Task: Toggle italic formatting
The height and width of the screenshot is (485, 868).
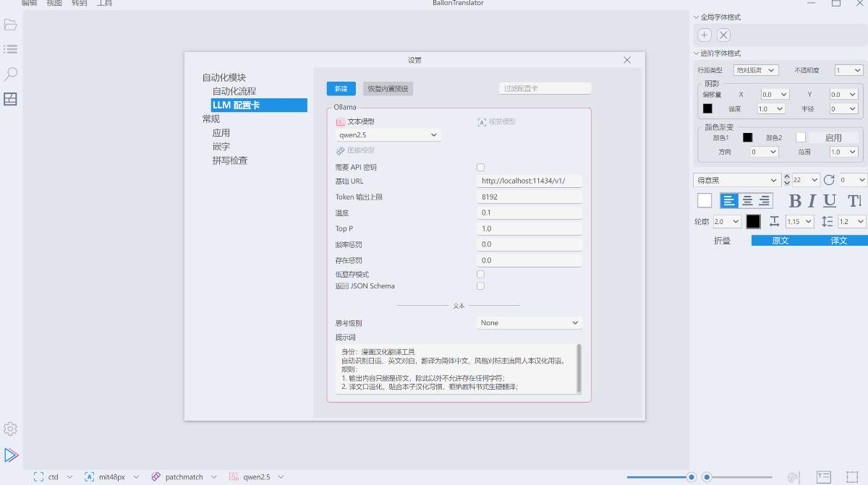Action: click(x=812, y=201)
